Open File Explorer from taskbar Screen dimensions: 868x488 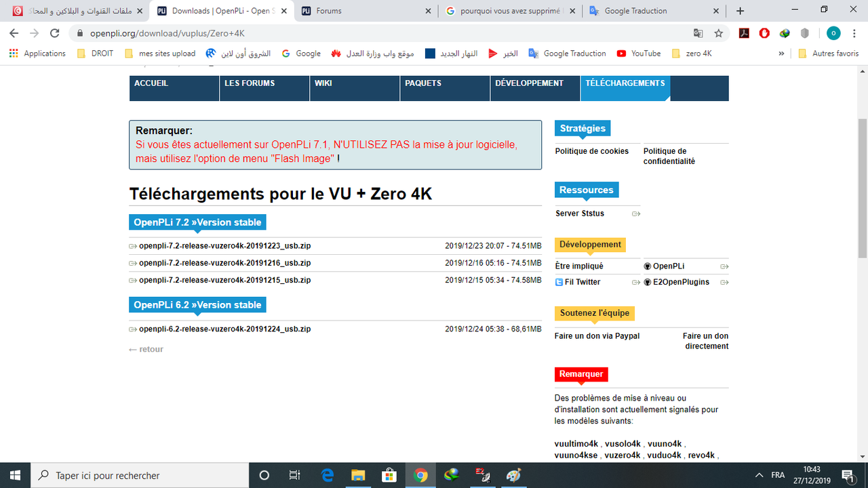click(x=358, y=475)
